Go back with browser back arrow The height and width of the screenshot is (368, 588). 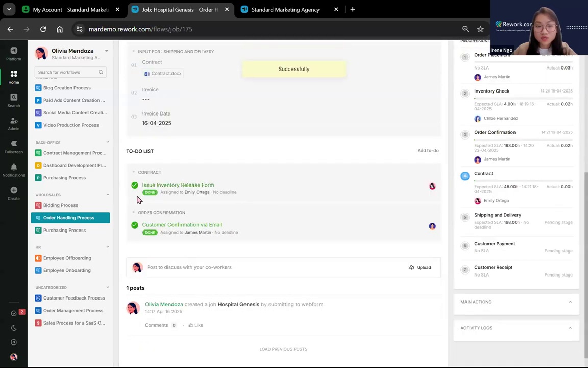point(10,29)
